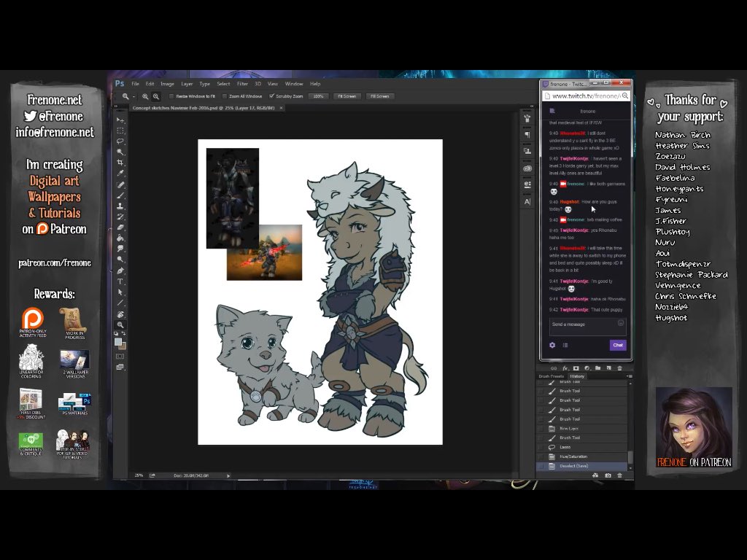Open adjustment layer dropdown icon
The image size is (747, 560).
pos(587,368)
